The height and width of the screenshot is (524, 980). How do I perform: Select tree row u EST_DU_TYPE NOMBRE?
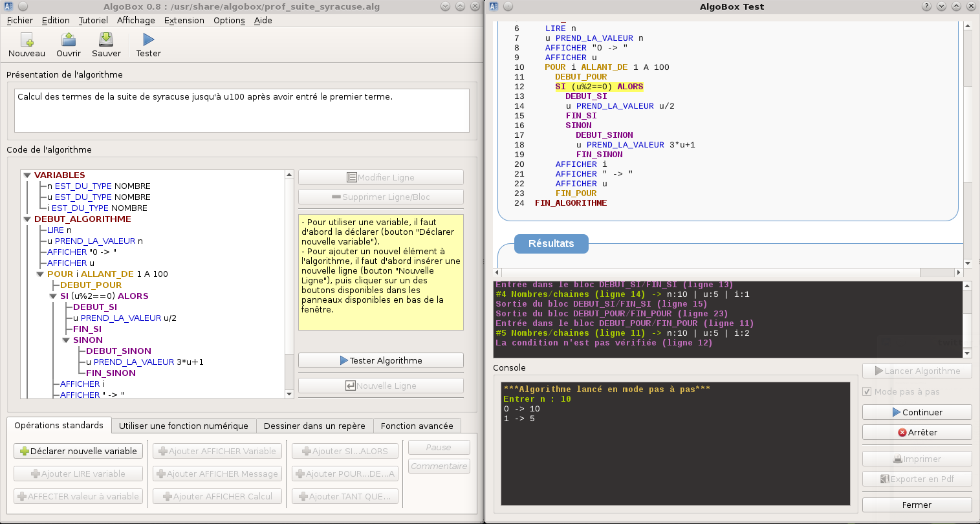(98, 197)
